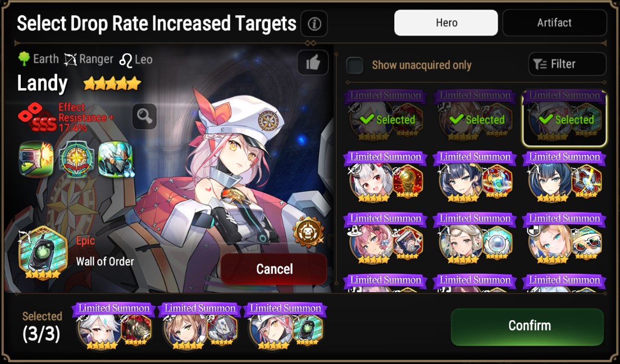Pick the pink-haired witch hat hero card
This screenshot has width=620, height=364.
385,238
